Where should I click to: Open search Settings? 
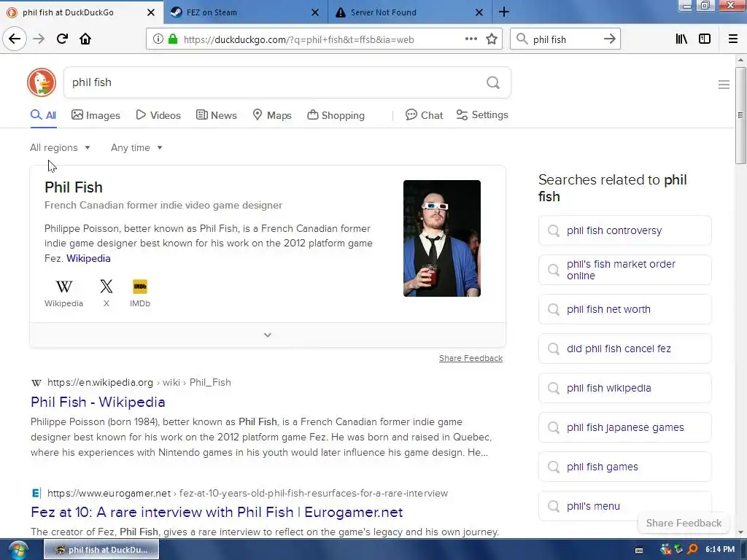482,114
